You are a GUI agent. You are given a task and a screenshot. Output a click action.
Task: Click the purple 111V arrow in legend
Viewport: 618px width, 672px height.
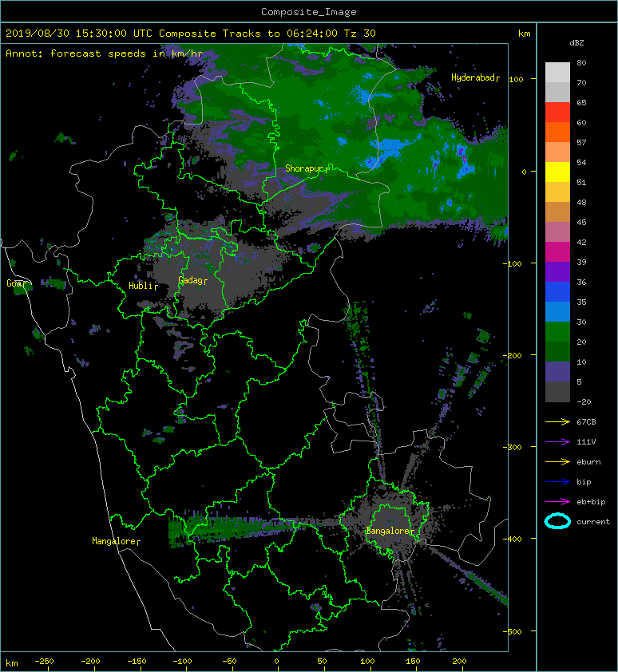(557, 442)
